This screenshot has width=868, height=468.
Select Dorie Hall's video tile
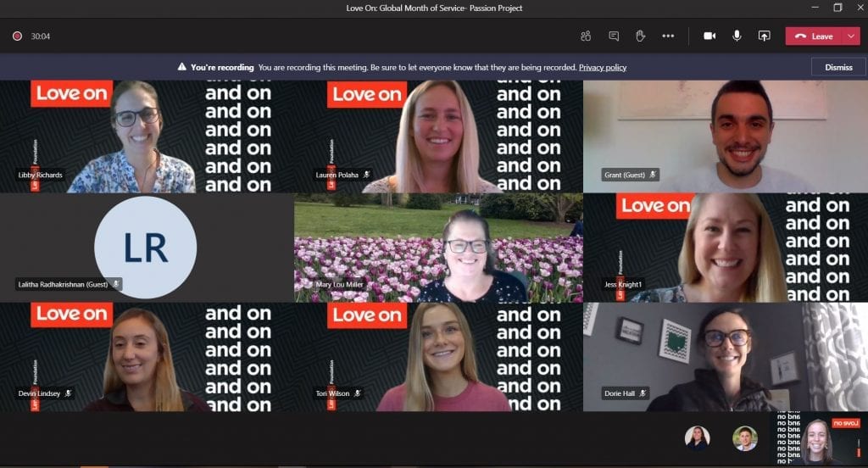726,357
